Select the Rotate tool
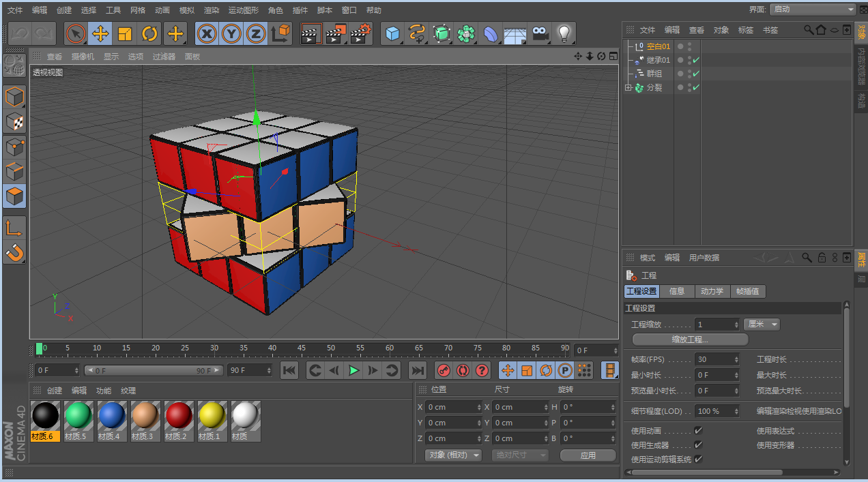 pyautogui.click(x=149, y=33)
